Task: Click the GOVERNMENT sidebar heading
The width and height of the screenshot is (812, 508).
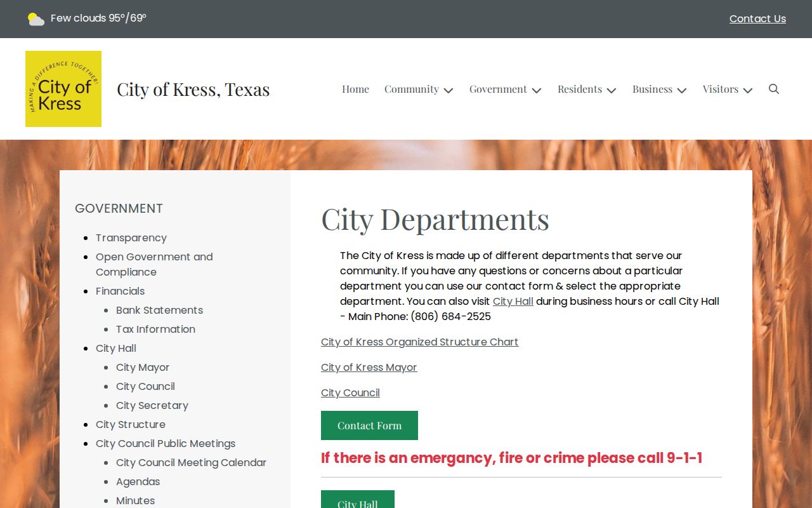Action: coord(119,208)
